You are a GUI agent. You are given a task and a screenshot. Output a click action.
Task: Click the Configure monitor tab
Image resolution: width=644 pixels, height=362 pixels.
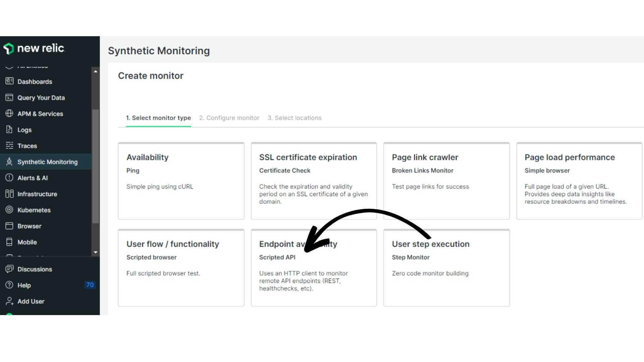click(x=229, y=118)
